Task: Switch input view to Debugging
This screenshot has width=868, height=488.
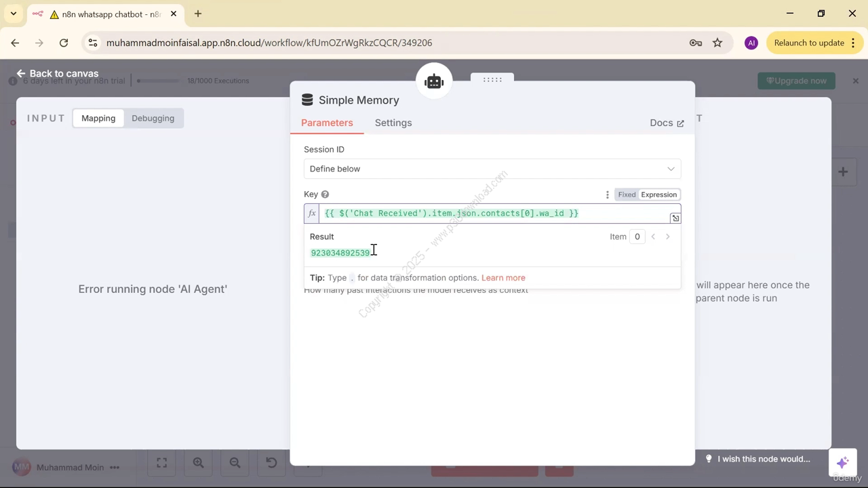Action: coord(153,118)
